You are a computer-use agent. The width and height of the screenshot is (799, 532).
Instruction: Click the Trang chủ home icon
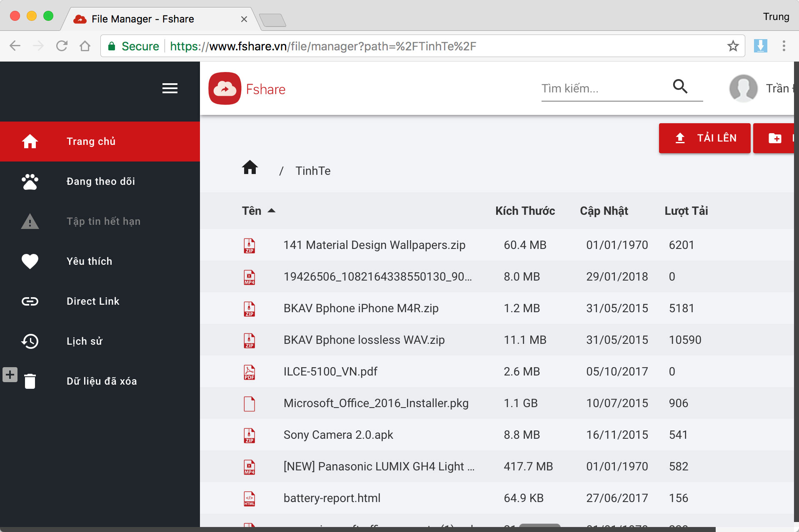click(30, 142)
